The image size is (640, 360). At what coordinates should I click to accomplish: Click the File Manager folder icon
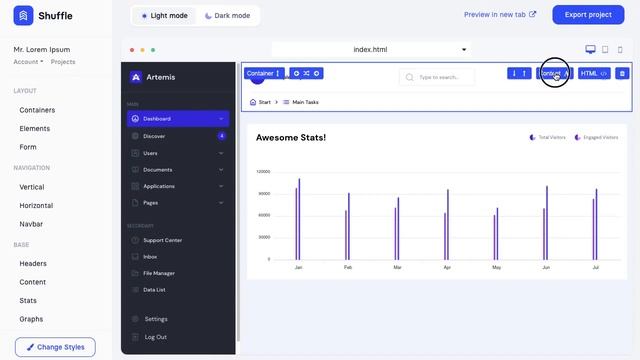[135, 273]
